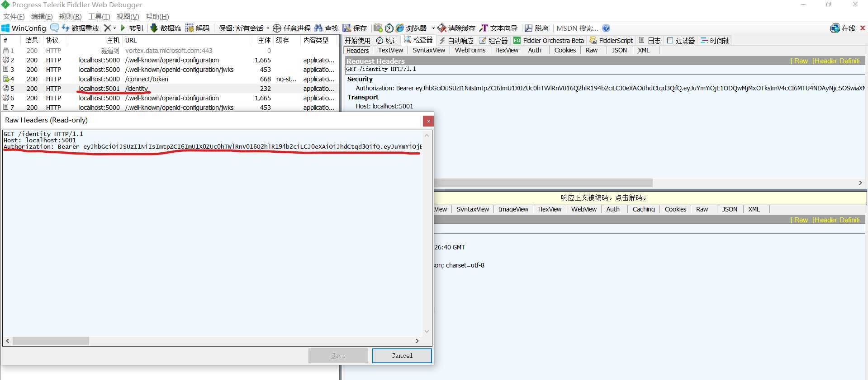Select the request TextView tab
The width and height of the screenshot is (868, 380).
(x=390, y=50)
